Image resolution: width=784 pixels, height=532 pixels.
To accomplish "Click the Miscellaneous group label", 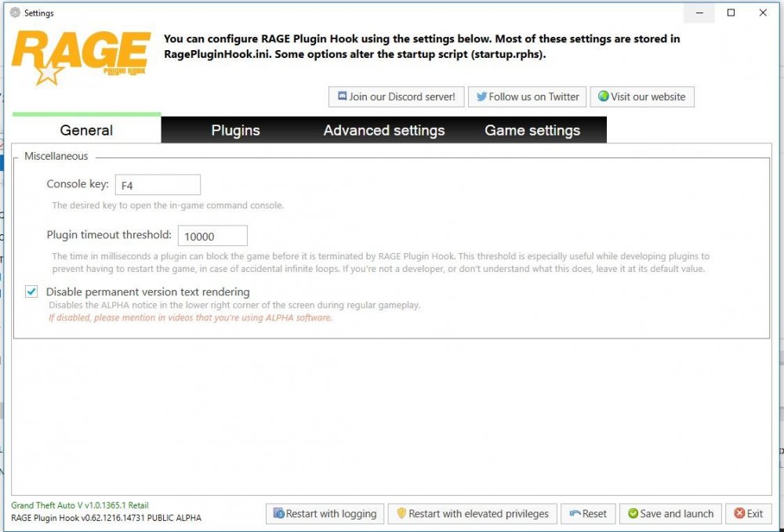I will (x=56, y=156).
